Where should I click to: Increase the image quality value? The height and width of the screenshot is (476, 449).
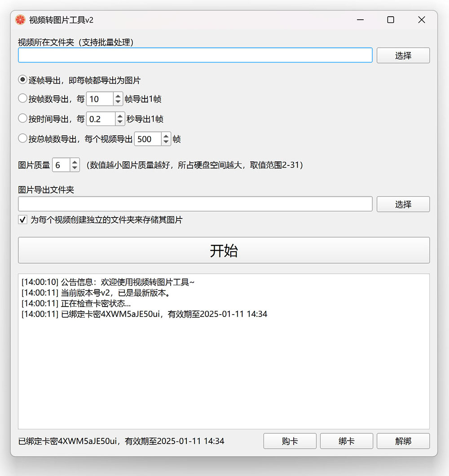point(75,162)
